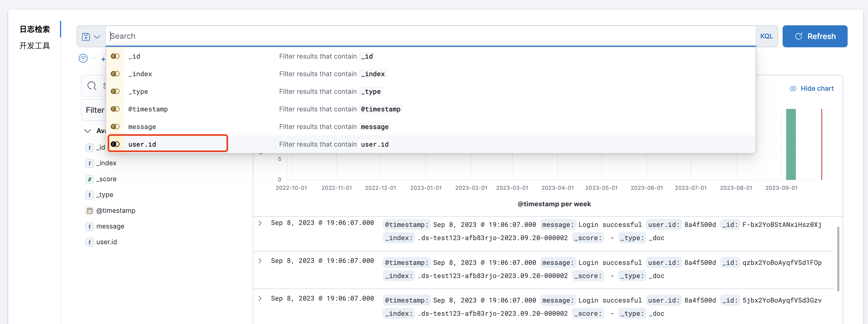Open 开发工具 from the sidebar
Viewport: 868px width, 324px height.
[35, 46]
